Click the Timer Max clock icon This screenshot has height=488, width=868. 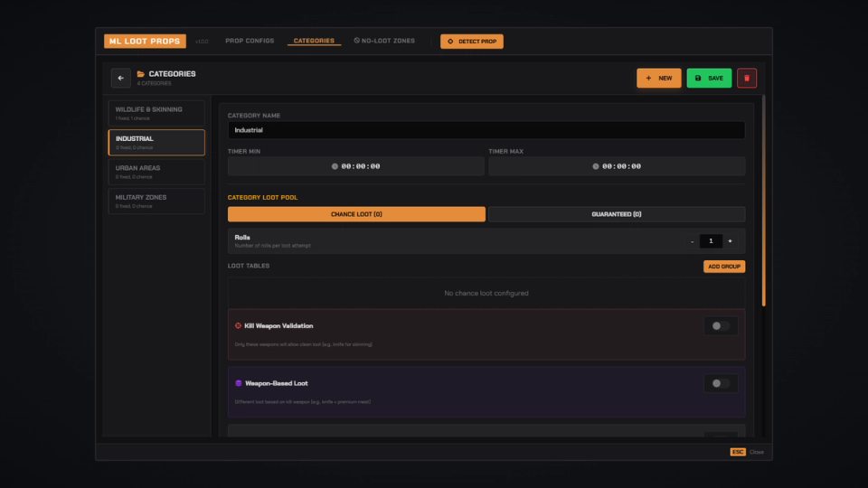596,166
